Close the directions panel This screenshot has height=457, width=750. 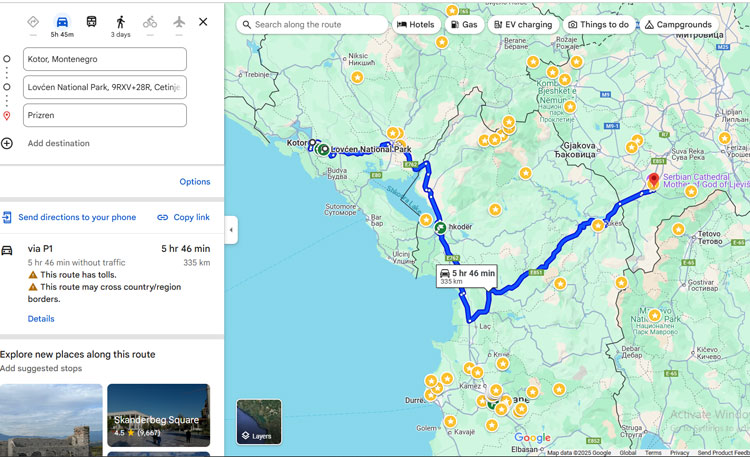203,22
